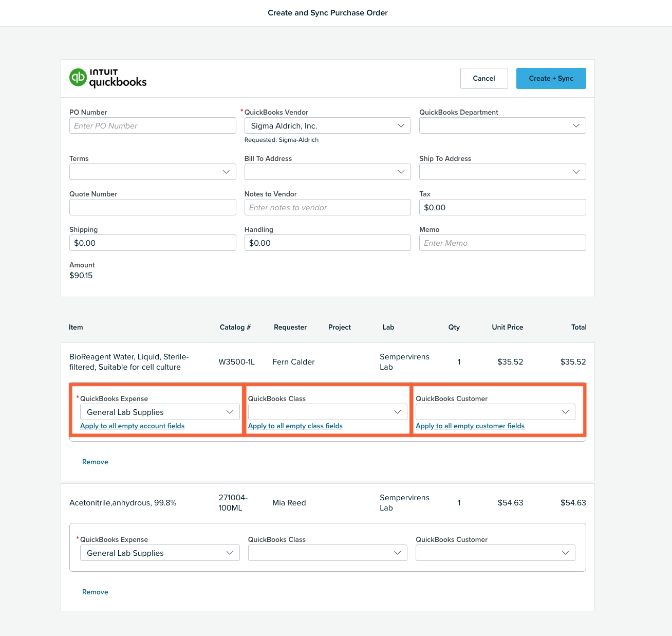Remove the Acetonitrile line item
Viewport: 672px width, 636px height.
[95, 592]
